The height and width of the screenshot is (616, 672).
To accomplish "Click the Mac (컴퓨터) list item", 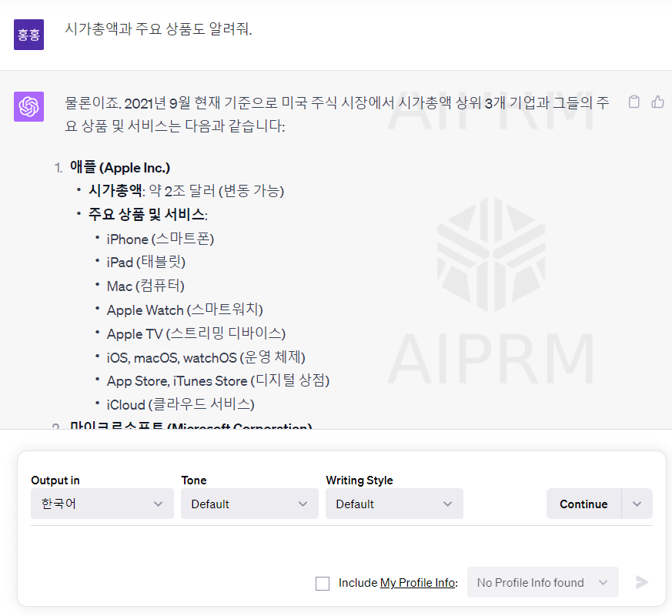I will click(x=145, y=286).
